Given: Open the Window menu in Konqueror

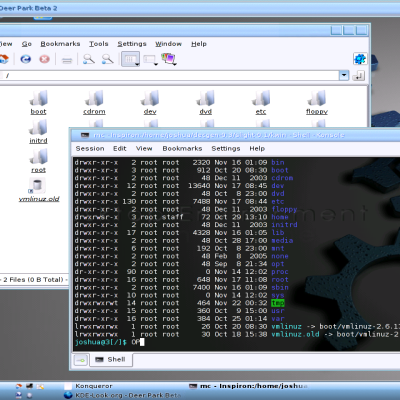Looking at the screenshot, I should click(168, 44).
